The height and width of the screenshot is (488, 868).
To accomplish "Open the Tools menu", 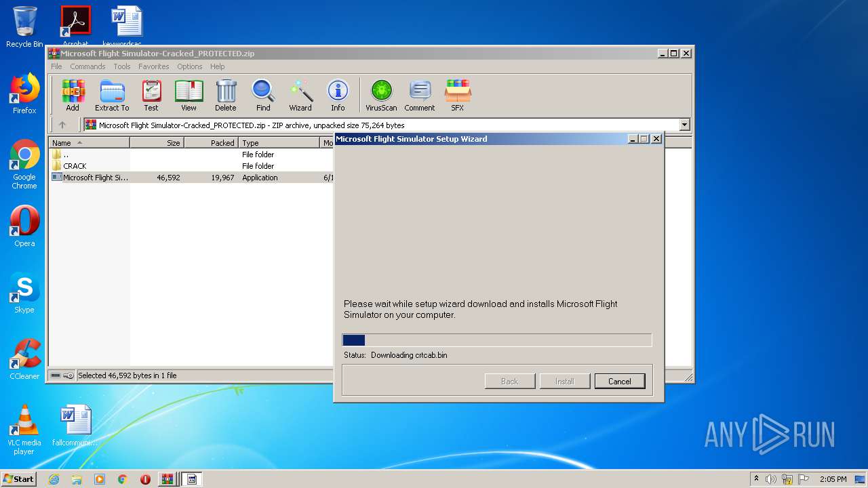I will tap(122, 66).
